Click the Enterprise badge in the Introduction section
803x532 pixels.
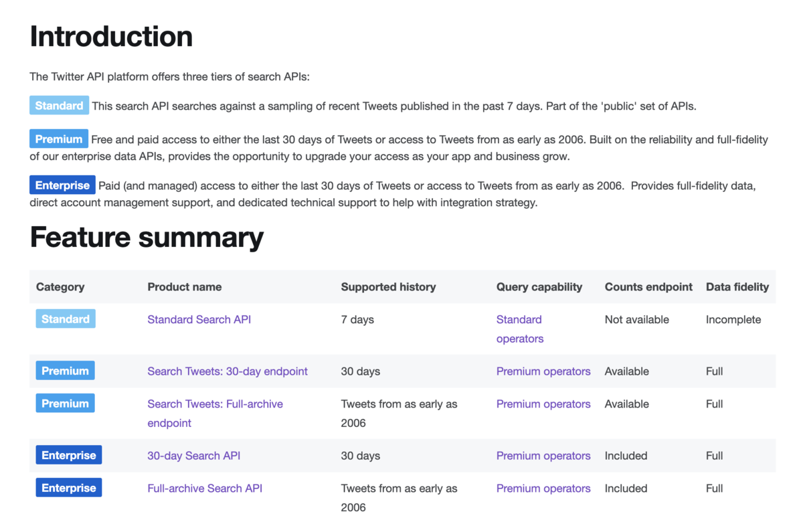coord(62,185)
